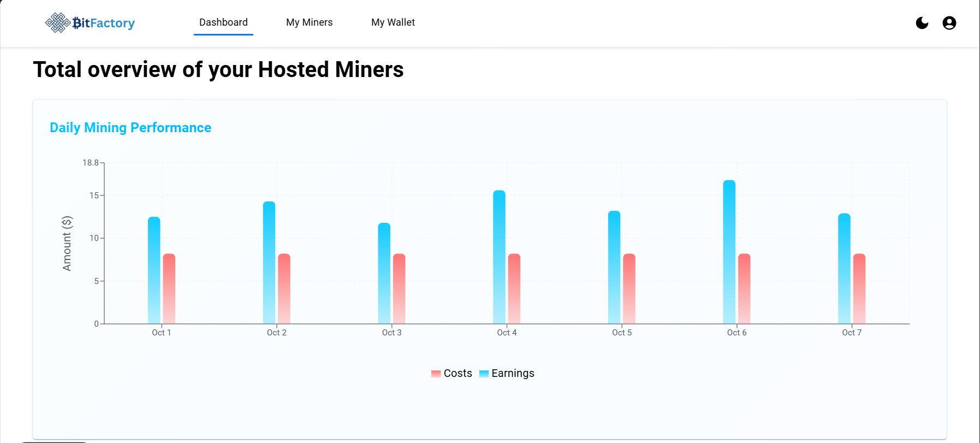
Task: Go to the My Wallet tab
Action: tap(393, 22)
